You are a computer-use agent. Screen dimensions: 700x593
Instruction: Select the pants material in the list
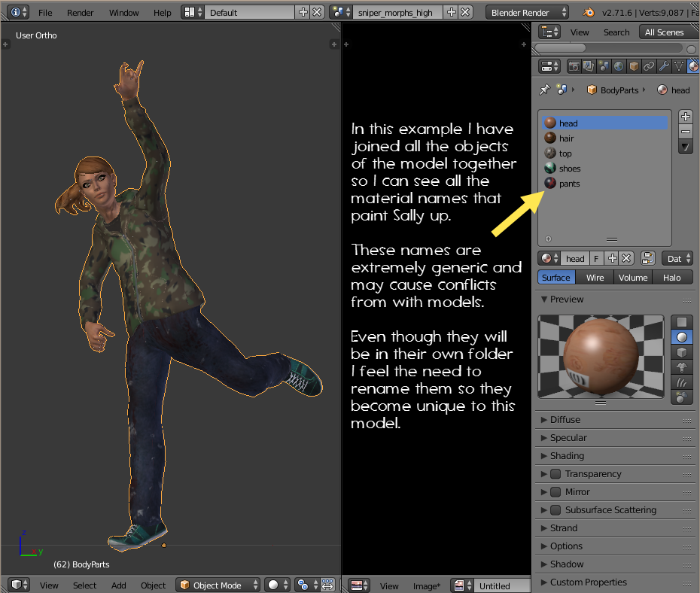569,184
